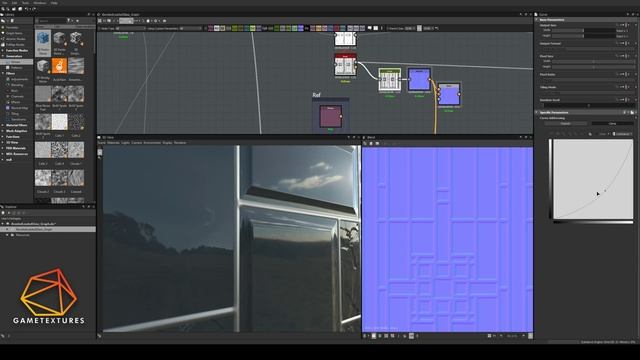Open the Lights menu in 3D View

pos(125,143)
